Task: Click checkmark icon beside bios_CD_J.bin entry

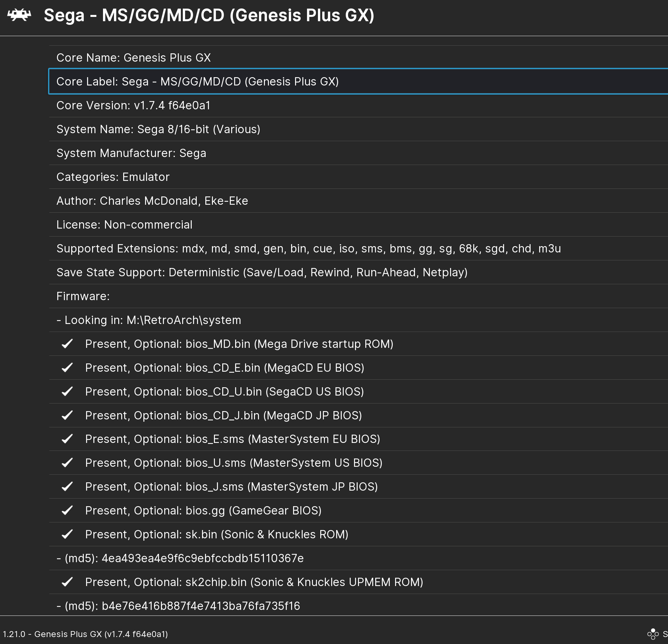Action: pyautogui.click(x=67, y=415)
